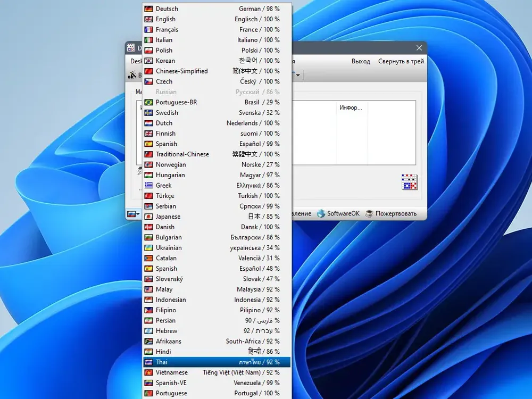This screenshot has width=532, height=399.
Task: Click Свернуть в трей to minimize to tray
Action: pyautogui.click(x=401, y=61)
